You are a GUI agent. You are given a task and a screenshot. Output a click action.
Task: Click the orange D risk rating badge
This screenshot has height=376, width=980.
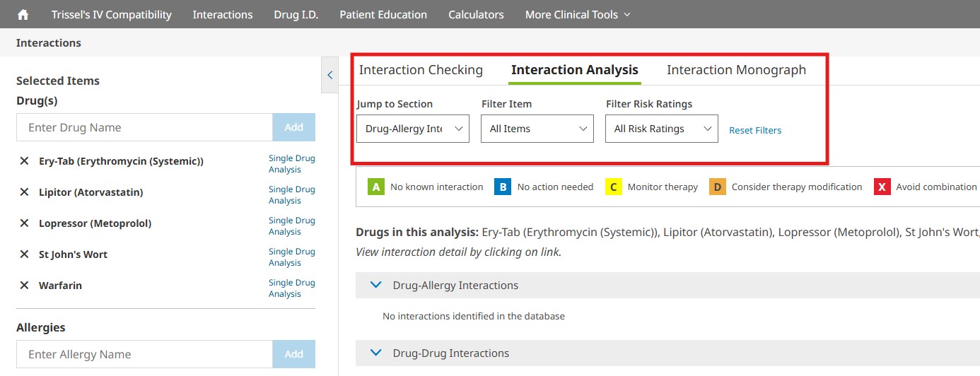717,187
